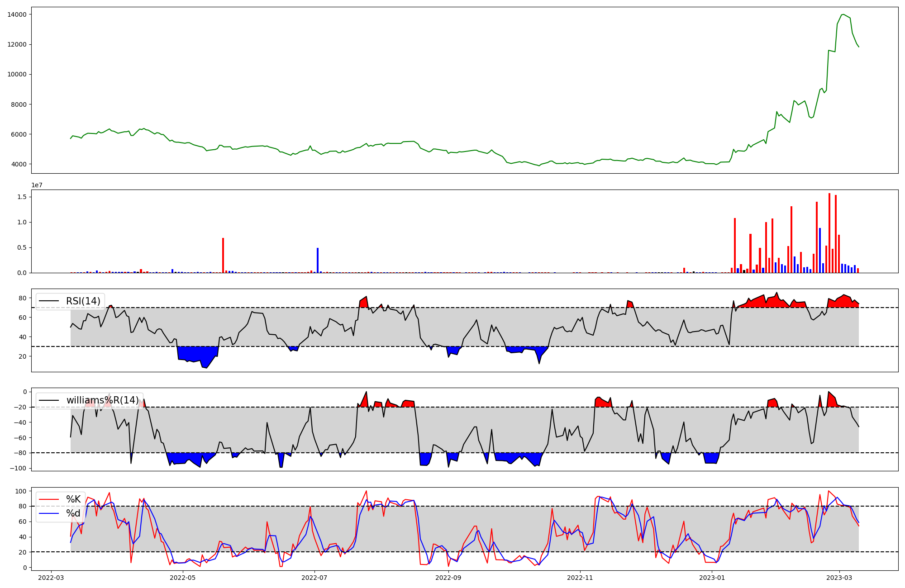This screenshot has width=905, height=588.
Task: Click the tall blue volume bar near 2022-07
Action: [318, 260]
